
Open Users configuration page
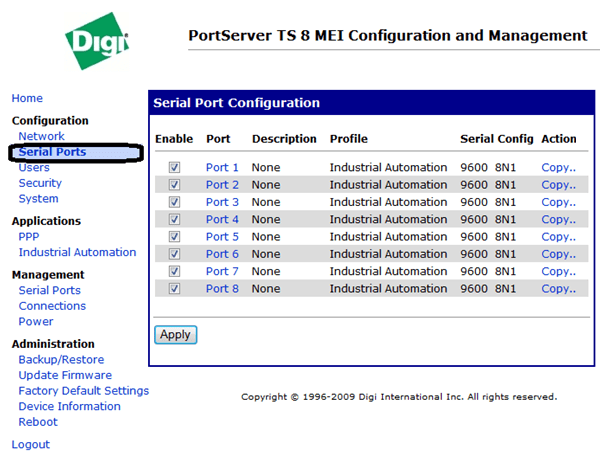(34, 168)
